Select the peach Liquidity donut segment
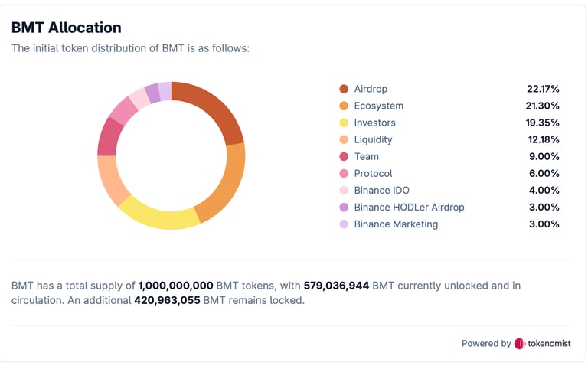Viewport: 588px width, 366px height. tap(112, 179)
